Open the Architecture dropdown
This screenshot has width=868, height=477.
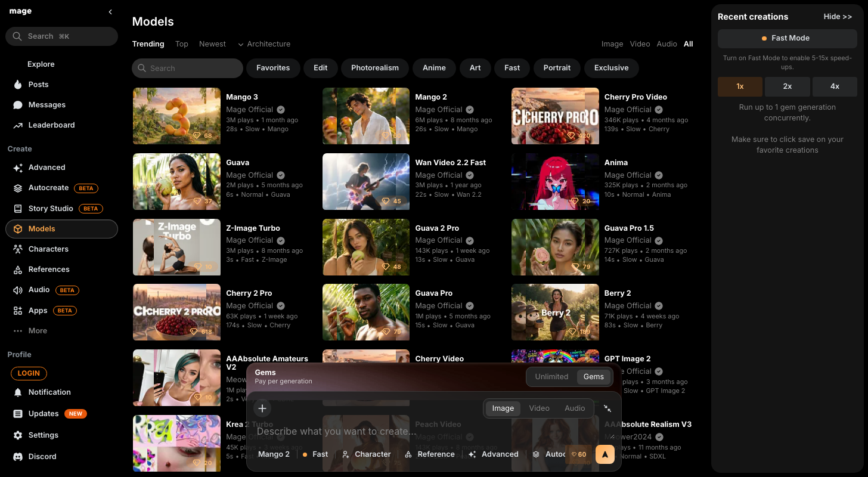tap(264, 44)
